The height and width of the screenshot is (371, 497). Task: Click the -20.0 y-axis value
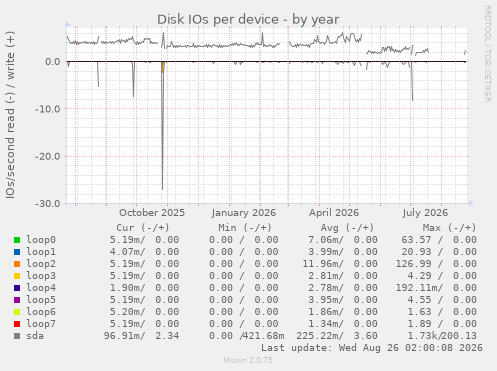click(x=47, y=156)
